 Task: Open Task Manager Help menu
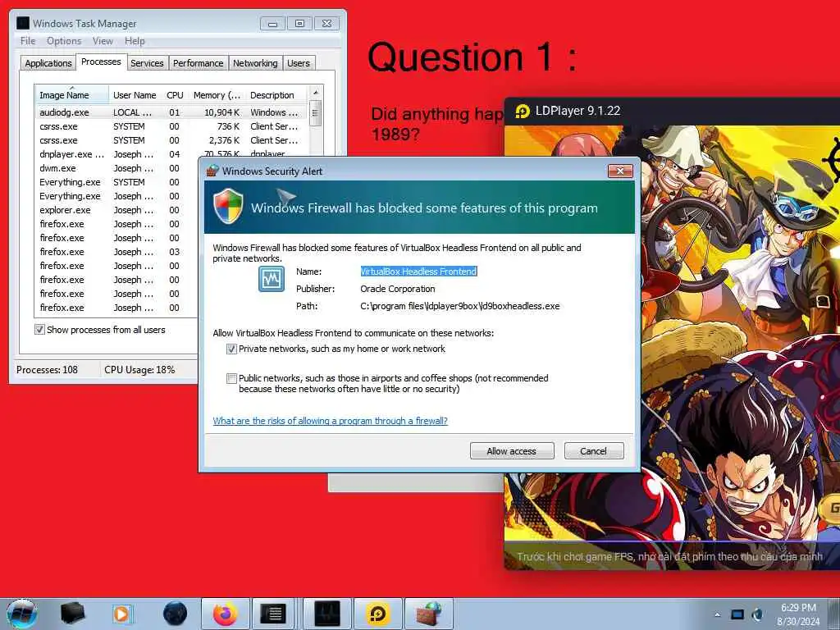click(x=135, y=41)
